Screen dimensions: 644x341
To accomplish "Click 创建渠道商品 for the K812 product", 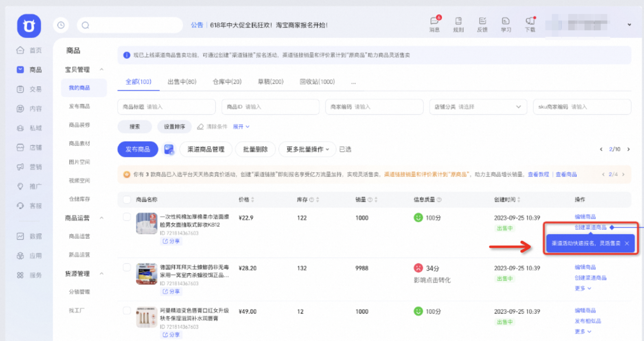I will point(590,227).
